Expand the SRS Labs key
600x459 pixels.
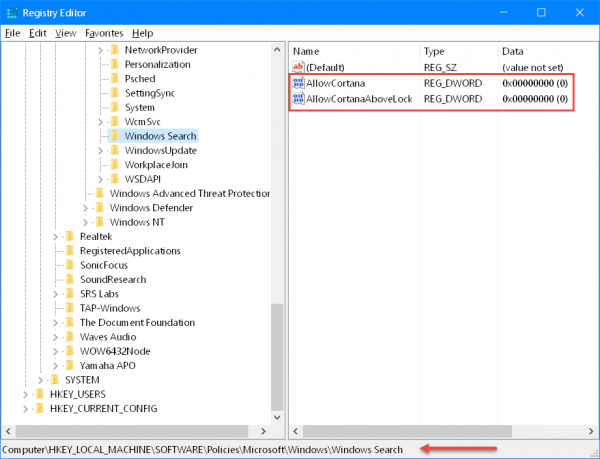point(55,294)
